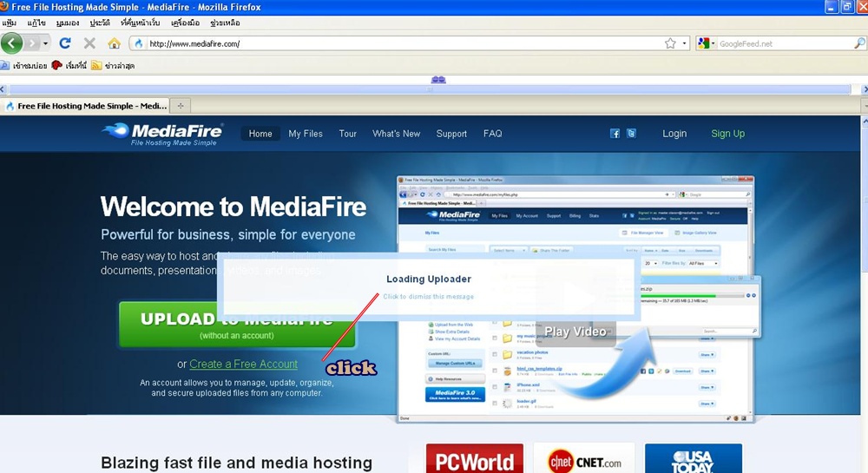Open the Latest Headlines RSS bookmark

point(113,65)
